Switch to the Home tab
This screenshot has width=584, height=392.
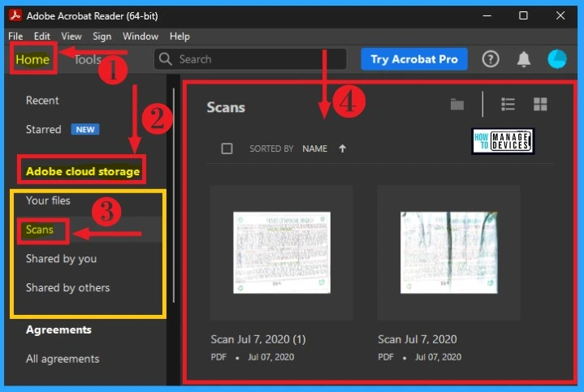(32, 59)
